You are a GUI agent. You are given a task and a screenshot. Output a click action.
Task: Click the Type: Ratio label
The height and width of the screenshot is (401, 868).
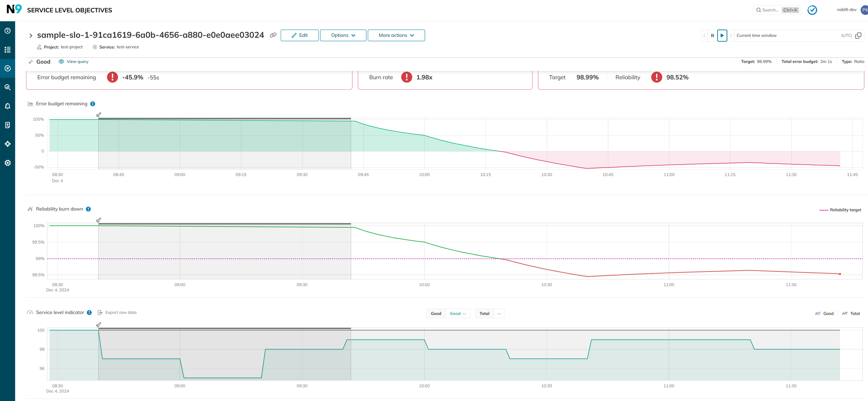[853, 62]
